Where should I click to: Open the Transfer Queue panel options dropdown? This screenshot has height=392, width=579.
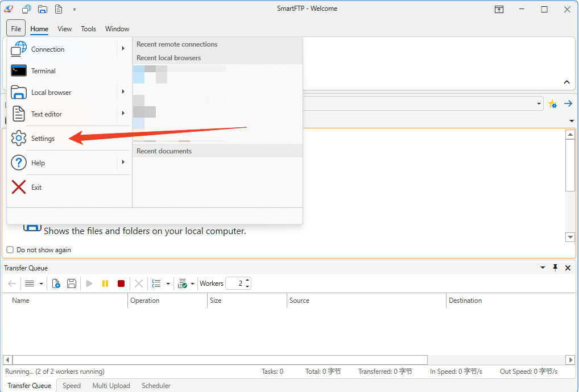(543, 268)
